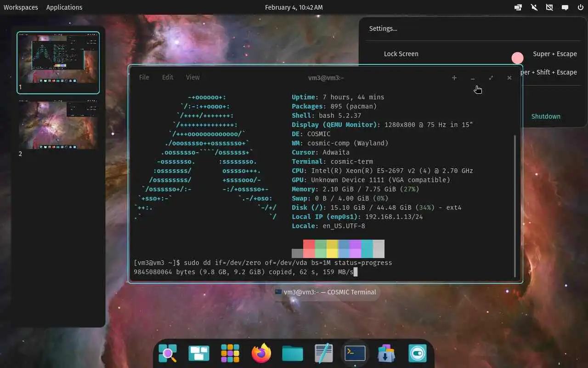Click Workspaces in the top panel
The width and height of the screenshot is (588, 368).
[x=21, y=7]
